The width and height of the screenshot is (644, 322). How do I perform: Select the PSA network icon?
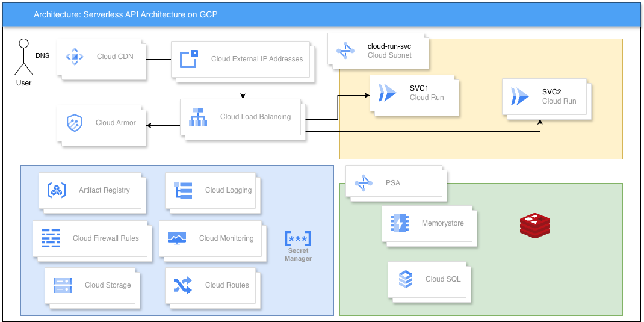point(364,183)
